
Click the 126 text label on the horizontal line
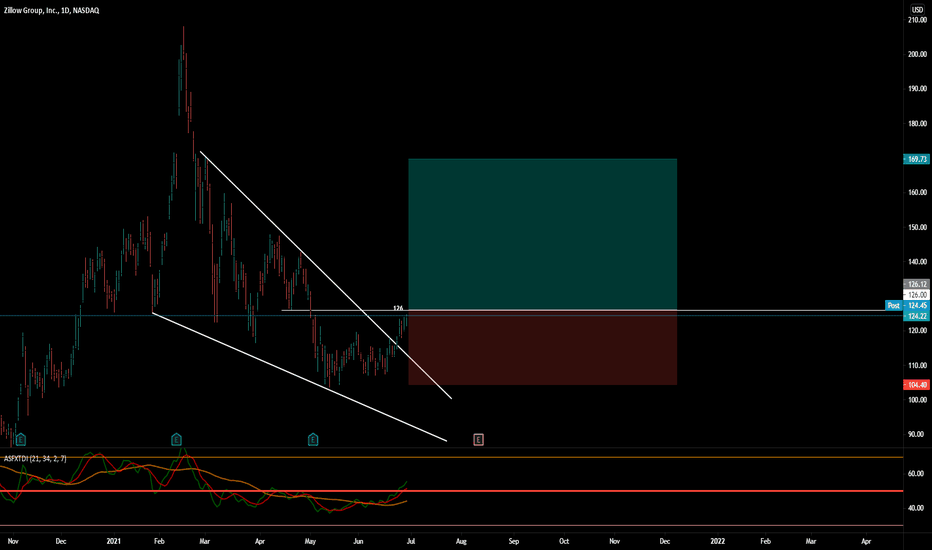pyautogui.click(x=398, y=308)
